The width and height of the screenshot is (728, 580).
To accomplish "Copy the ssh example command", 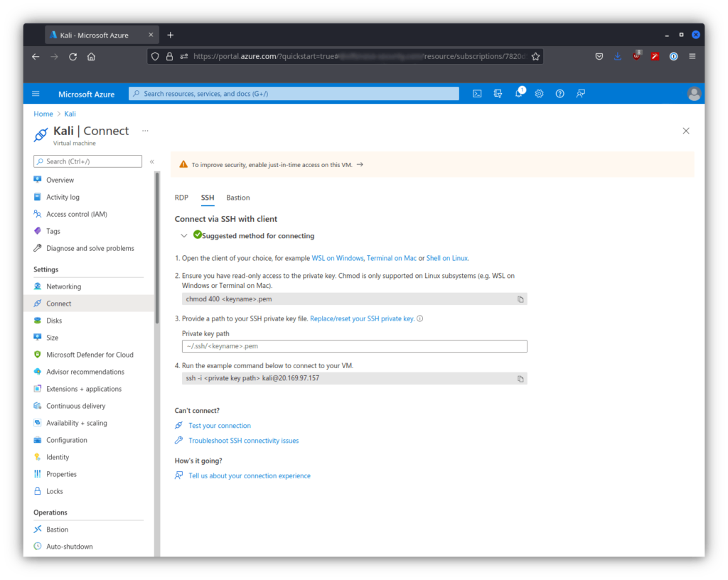I will [520, 379].
